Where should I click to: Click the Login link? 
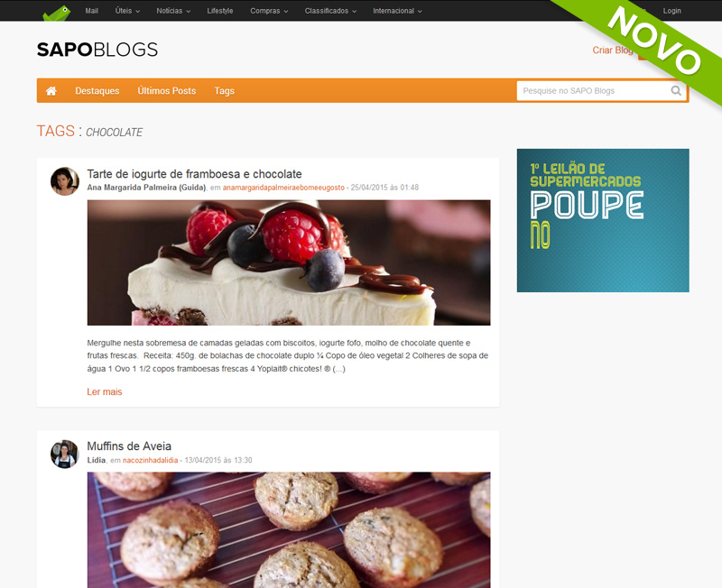[x=671, y=11]
